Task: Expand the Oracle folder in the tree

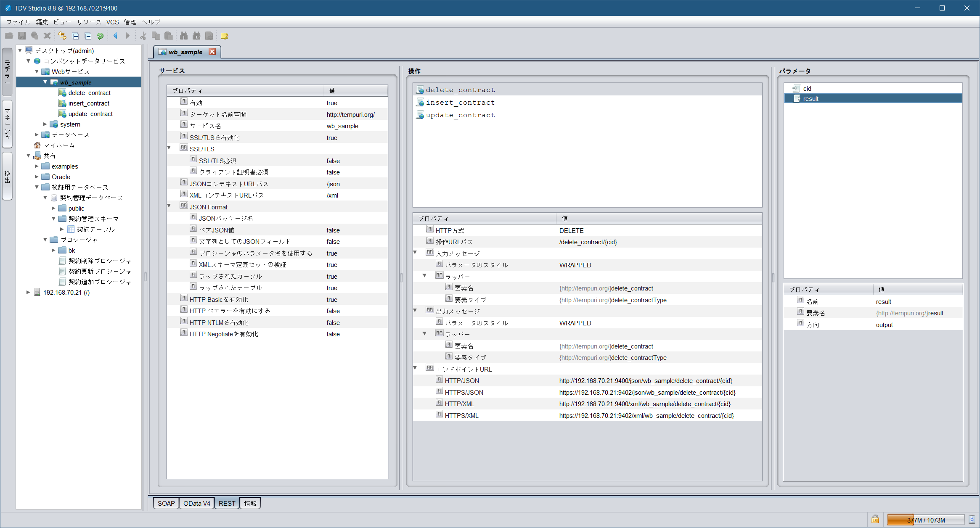Action: (x=37, y=177)
